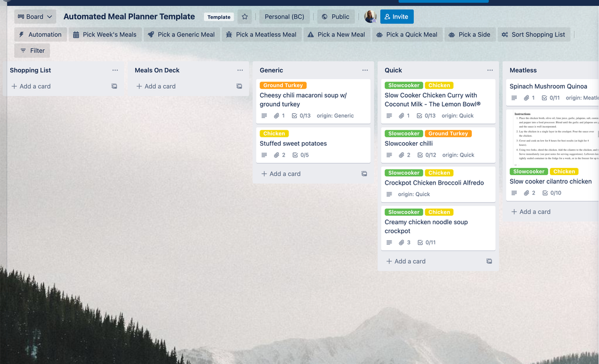This screenshot has height=364, width=599.
Task: Click checklist 0/13 badge on Cheesy chili card
Action: [301, 116]
